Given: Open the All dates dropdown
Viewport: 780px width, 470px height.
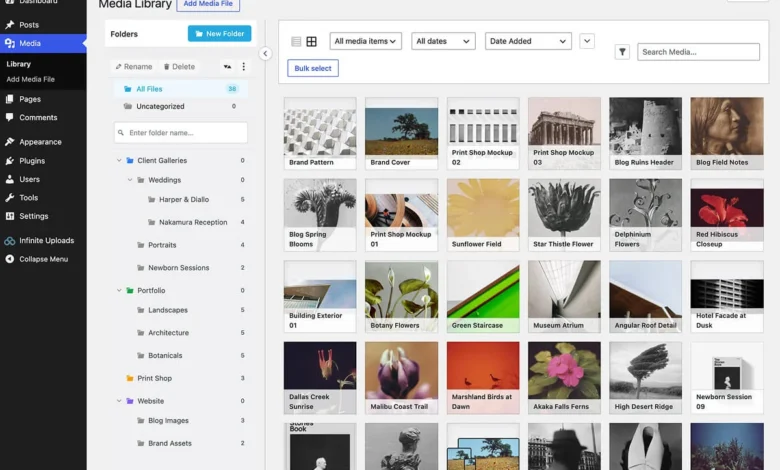Looking at the screenshot, I should click(443, 41).
